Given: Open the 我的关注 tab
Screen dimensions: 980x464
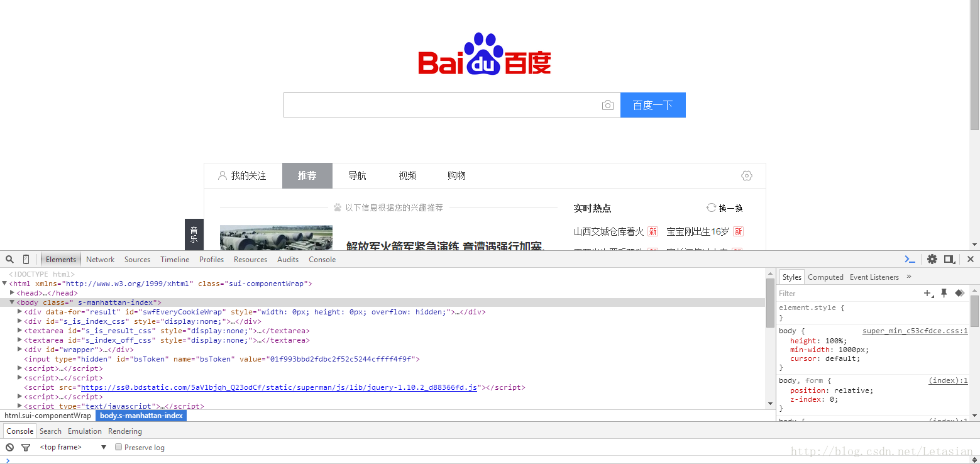Looking at the screenshot, I should click(243, 175).
